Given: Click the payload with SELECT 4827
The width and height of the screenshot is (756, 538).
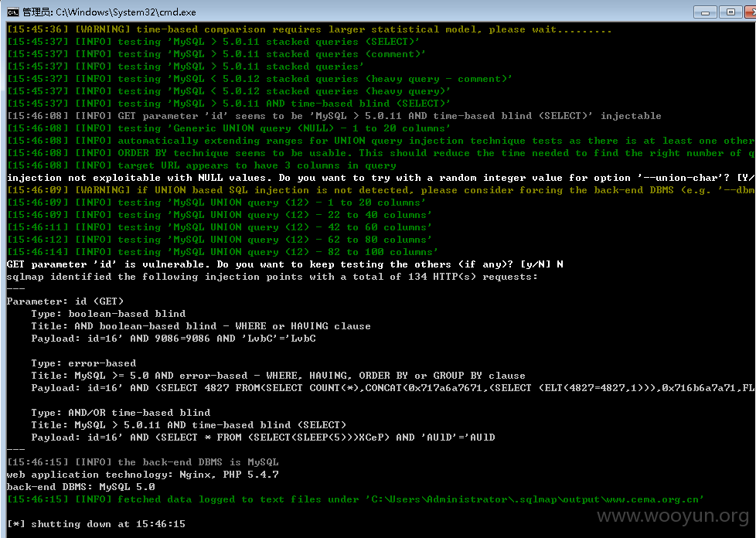Looking at the screenshot, I should coord(393,388).
